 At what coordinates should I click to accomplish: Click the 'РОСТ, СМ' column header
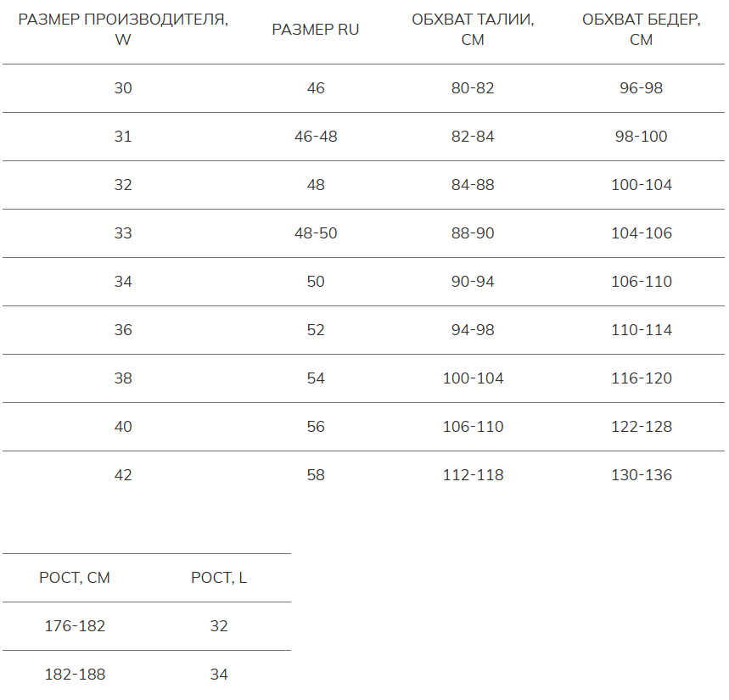pos(75,578)
